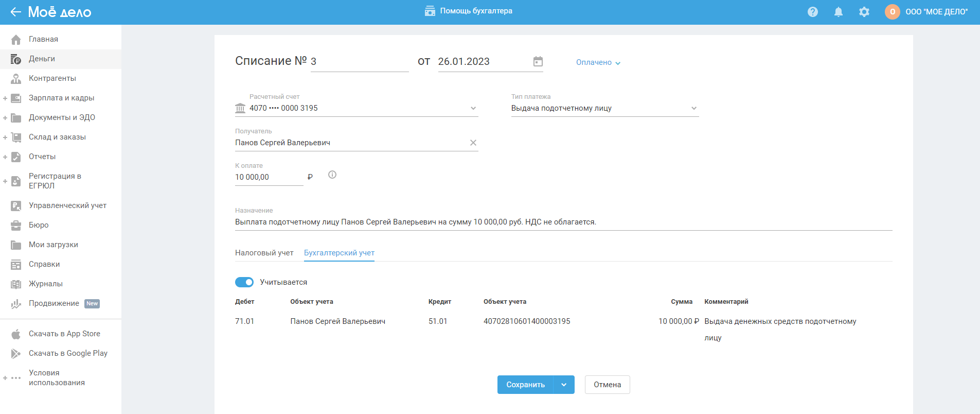This screenshot has width=980, height=414.
Task: Open the Оплачено status dropdown
Action: click(x=598, y=62)
